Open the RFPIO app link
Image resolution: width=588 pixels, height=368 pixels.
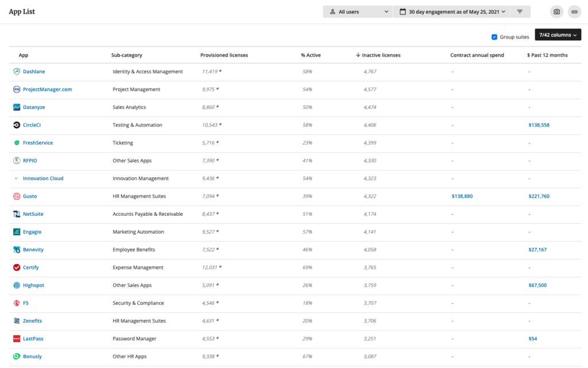[x=30, y=160]
